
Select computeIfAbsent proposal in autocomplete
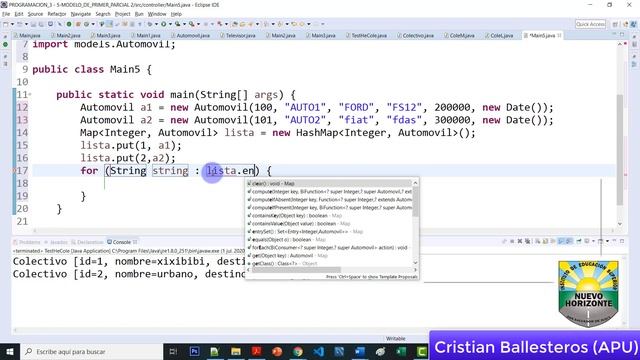tap(329, 200)
